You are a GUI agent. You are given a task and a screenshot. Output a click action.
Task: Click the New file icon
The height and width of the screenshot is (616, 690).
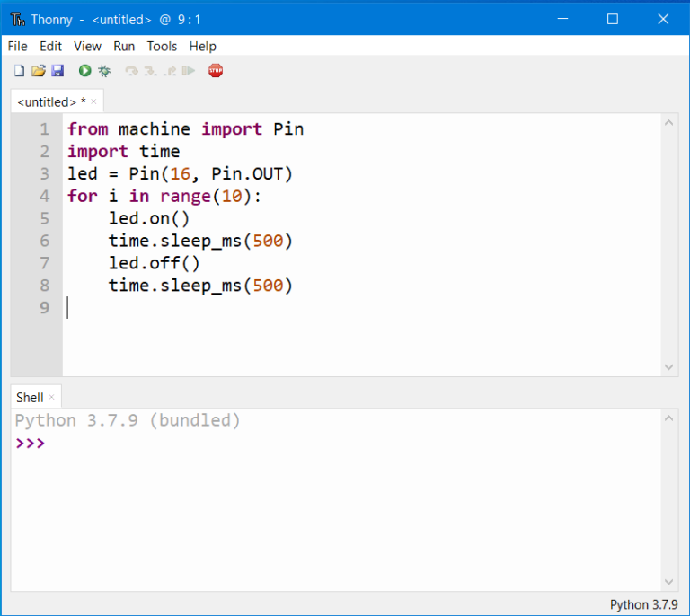pyautogui.click(x=19, y=70)
